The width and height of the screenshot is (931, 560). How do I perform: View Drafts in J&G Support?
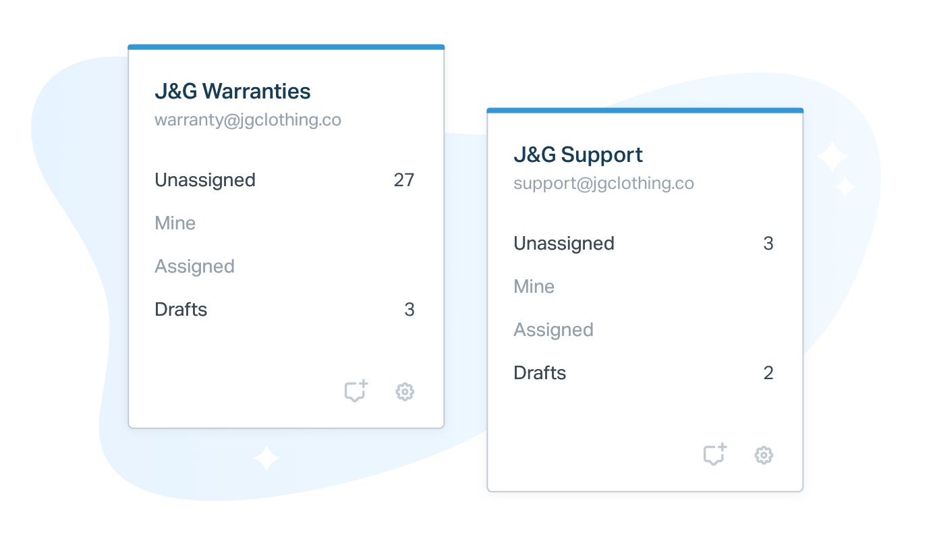[x=644, y=373]
